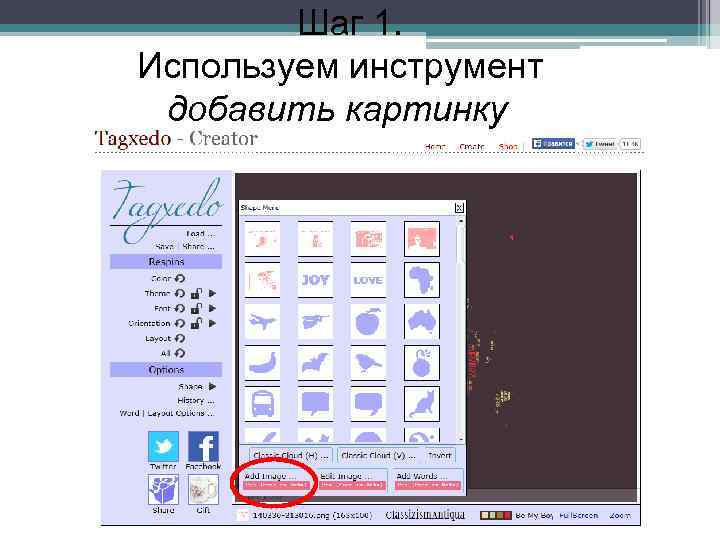Image resolution: width=720 pixels, height=540 pixels.
Task: Select the bus shape
Action: click(x=262, y=404)
